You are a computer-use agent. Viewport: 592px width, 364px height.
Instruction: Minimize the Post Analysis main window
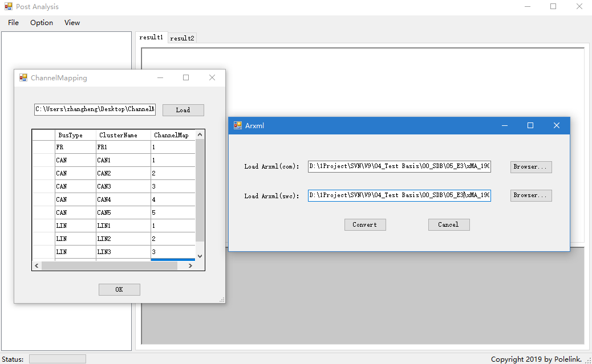pyautogui.click(x=528, y=6)
